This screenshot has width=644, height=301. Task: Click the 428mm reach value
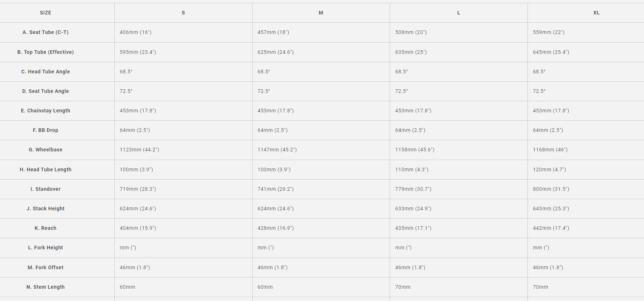tap(276, 228)
